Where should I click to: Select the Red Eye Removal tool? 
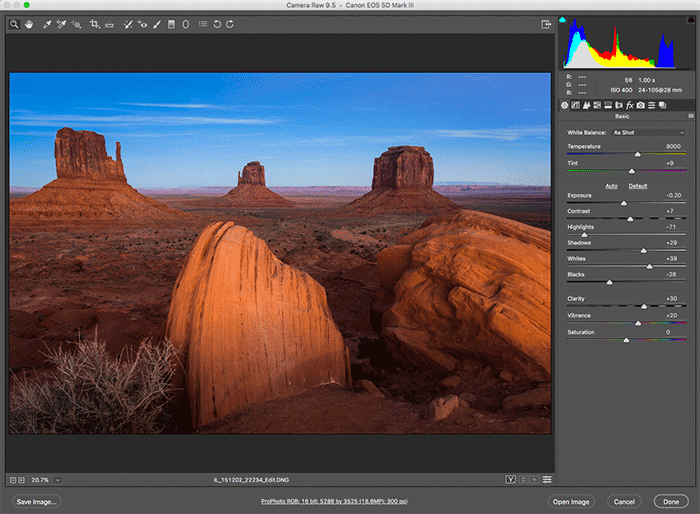142,24
